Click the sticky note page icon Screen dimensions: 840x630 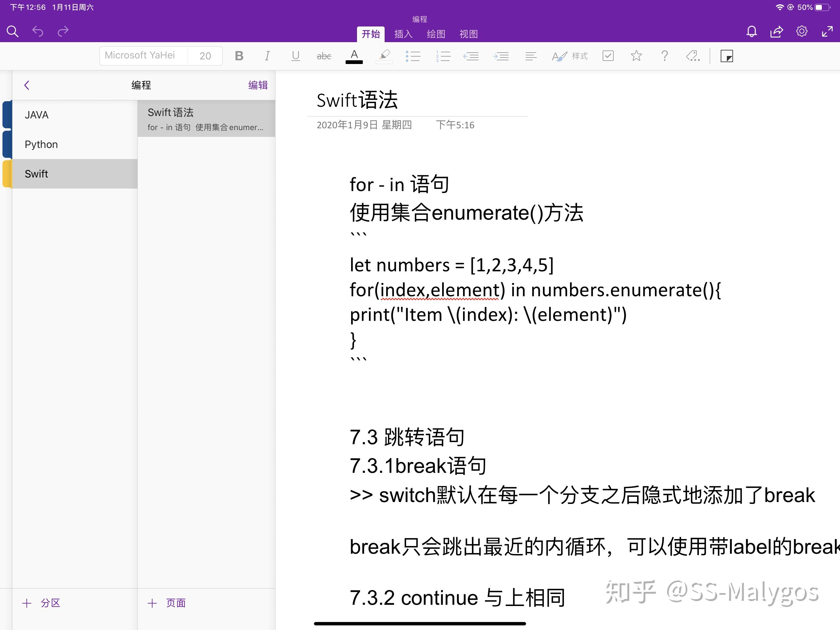pos(727,56)
